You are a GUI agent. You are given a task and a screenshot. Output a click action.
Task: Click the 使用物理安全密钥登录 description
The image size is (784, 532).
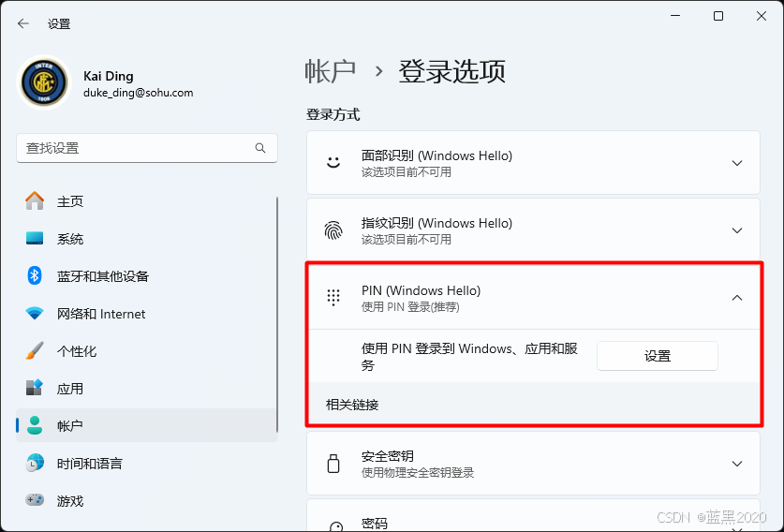[418, 472]
